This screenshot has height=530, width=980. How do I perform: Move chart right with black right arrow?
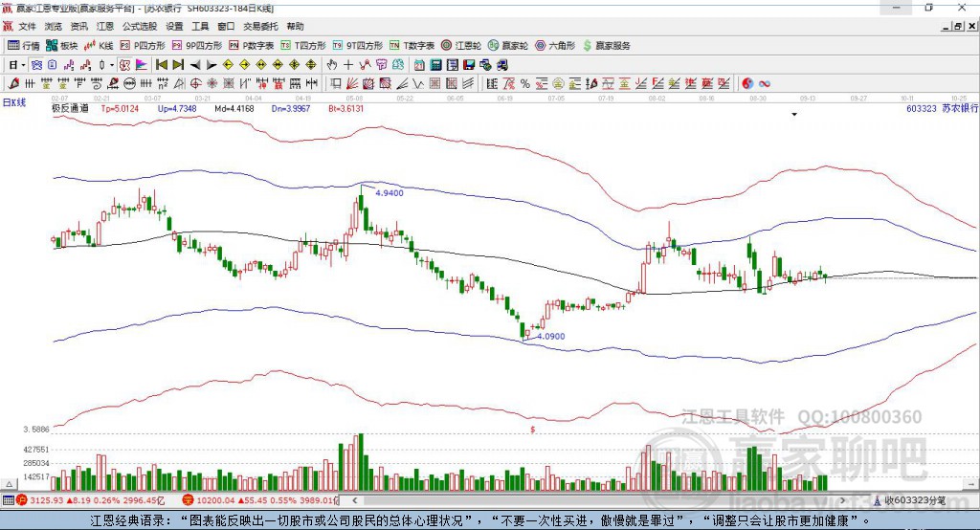212,65
